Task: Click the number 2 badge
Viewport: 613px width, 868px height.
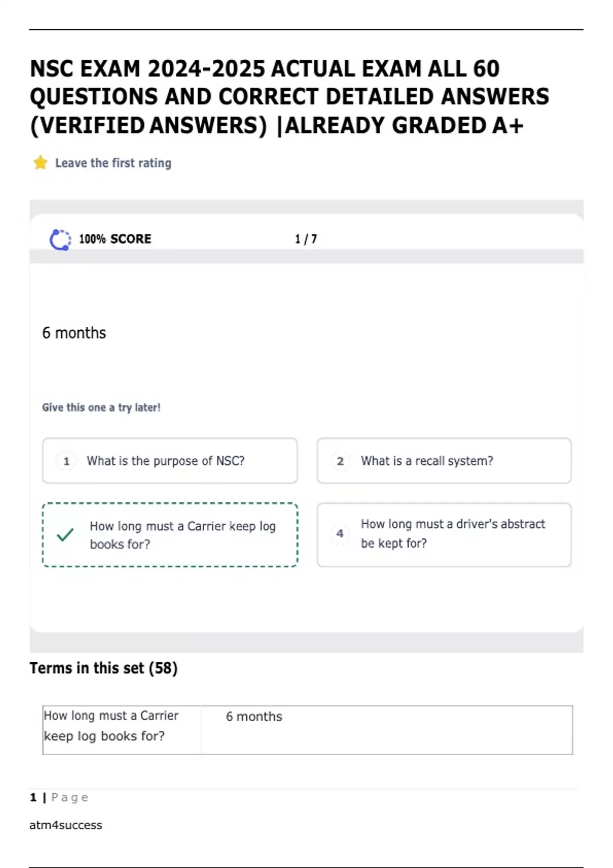Action: pos(340,461)
